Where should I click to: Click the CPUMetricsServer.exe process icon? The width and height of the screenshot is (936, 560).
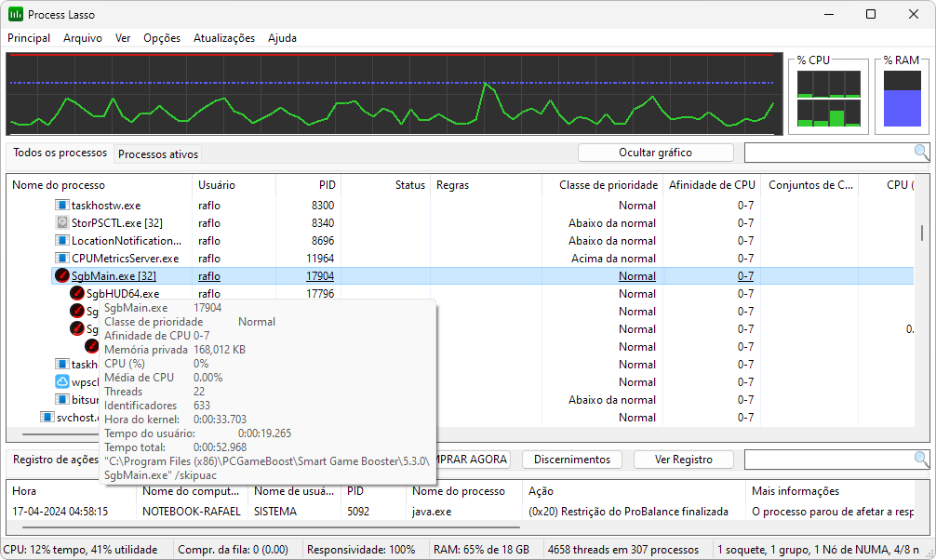coord(61,259)
